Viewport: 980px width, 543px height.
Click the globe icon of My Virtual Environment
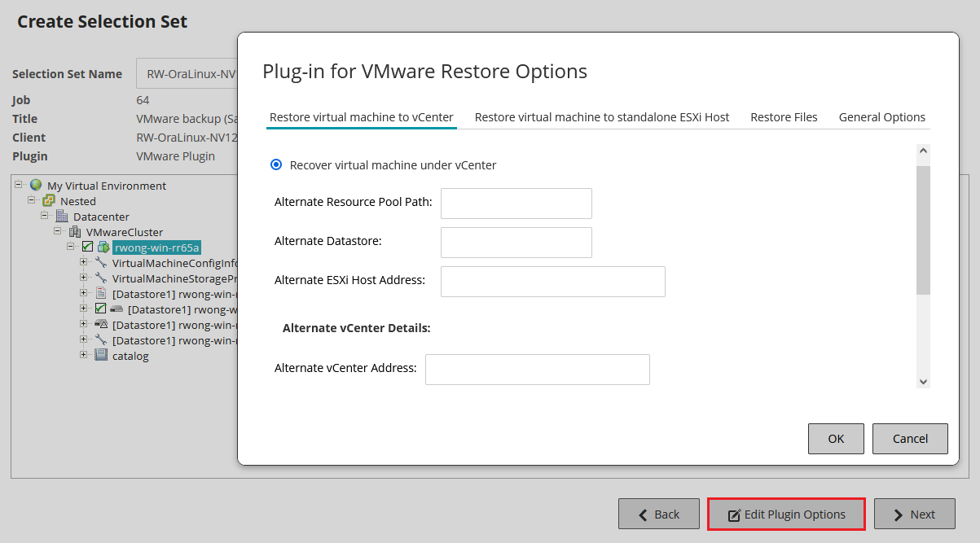pos(36,186)
